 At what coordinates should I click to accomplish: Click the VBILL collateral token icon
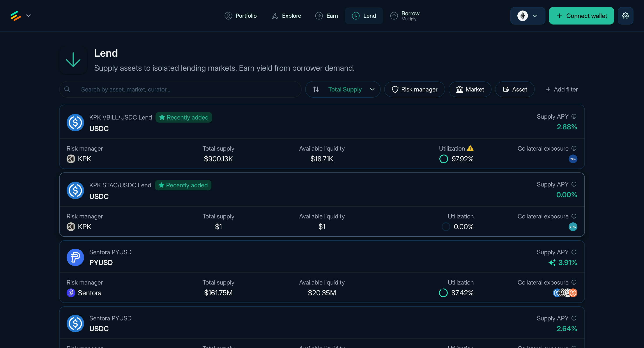(x=573, y=159)
